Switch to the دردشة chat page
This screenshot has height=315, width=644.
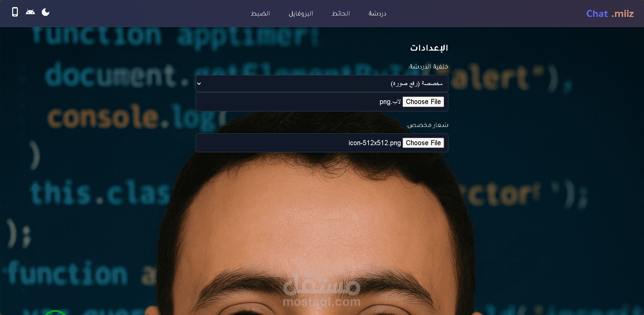click(377, 14)
